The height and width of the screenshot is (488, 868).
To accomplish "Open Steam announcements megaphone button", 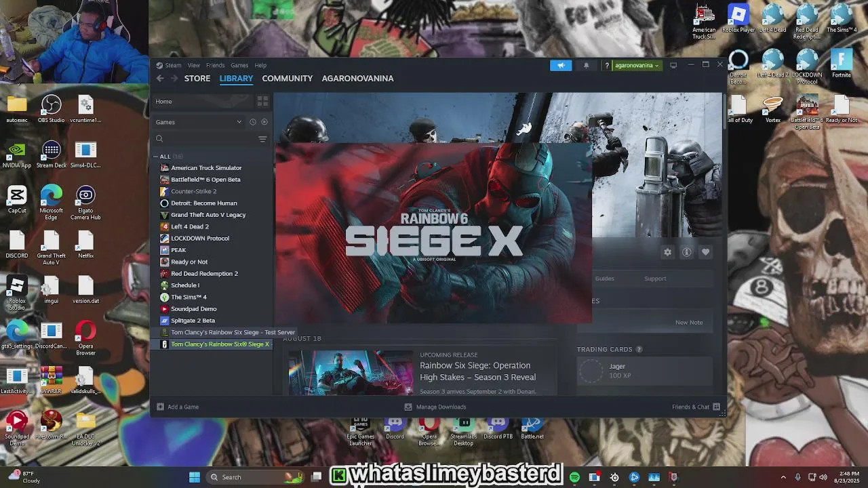I will [x=561, y=65].
